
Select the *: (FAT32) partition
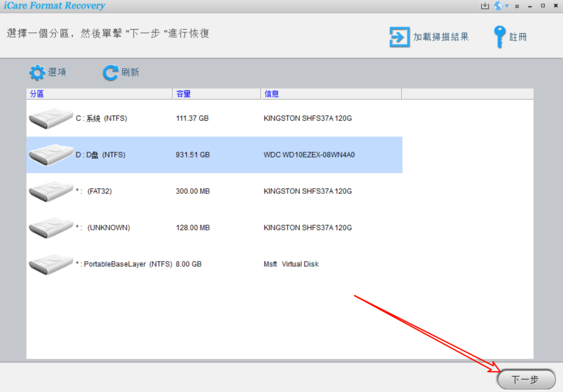214,191
